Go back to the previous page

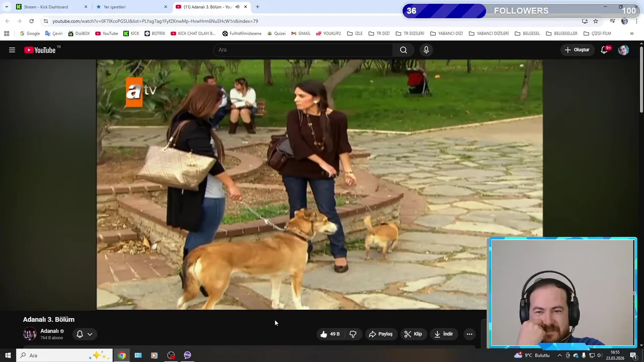7,21
